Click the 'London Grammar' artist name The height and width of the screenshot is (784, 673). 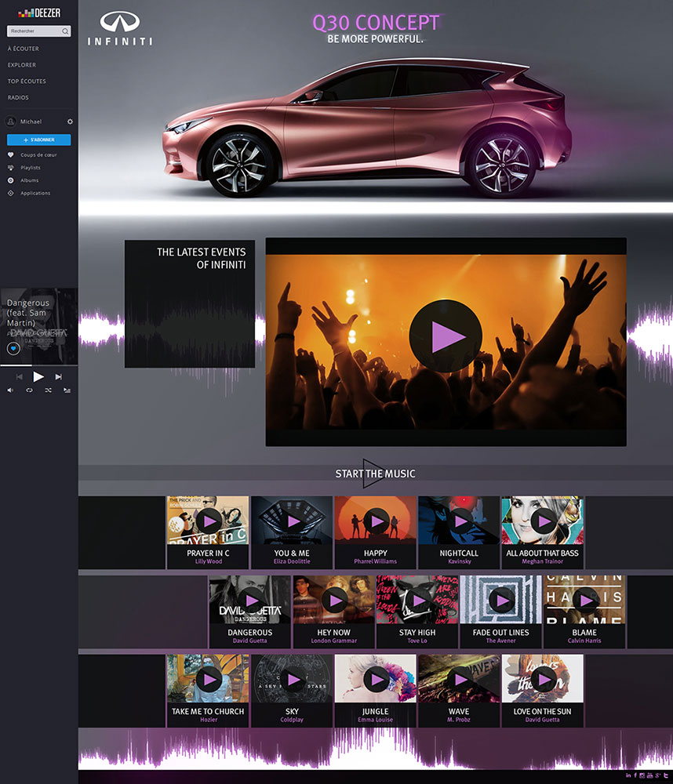[333, 641]
